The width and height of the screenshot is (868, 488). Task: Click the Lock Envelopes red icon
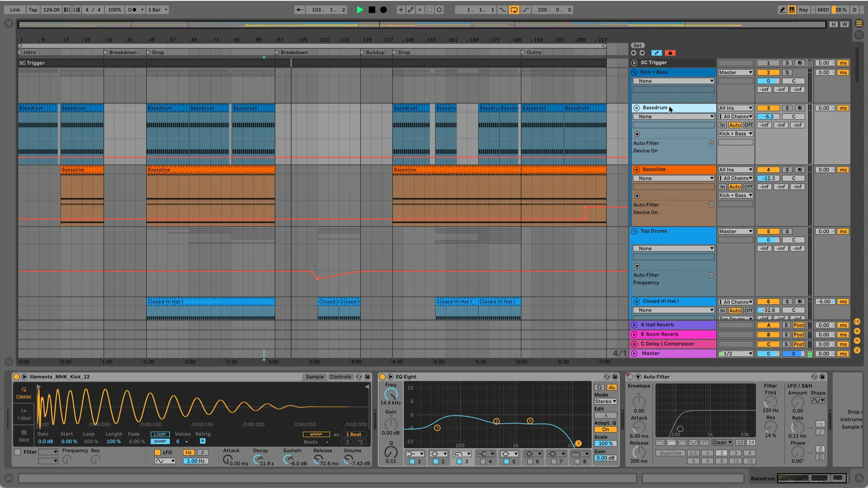[x=670, y=53]
